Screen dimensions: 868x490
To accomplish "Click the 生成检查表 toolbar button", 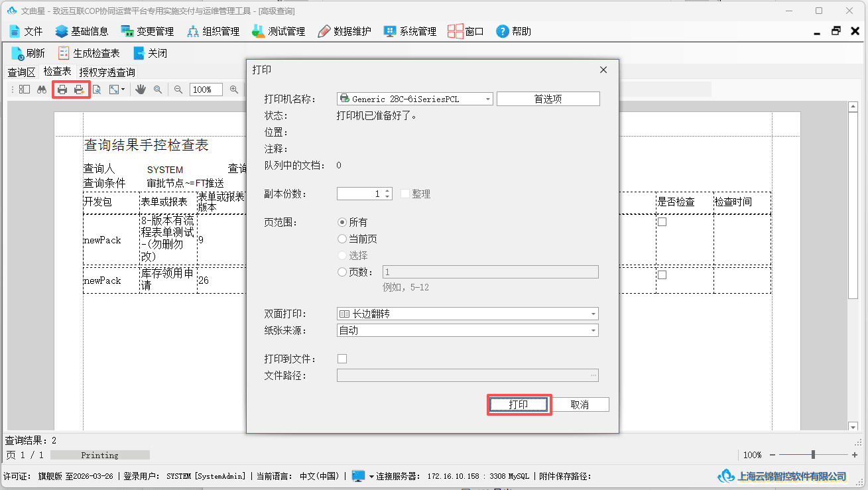I will pyautogui.click(x=89, y=53).
